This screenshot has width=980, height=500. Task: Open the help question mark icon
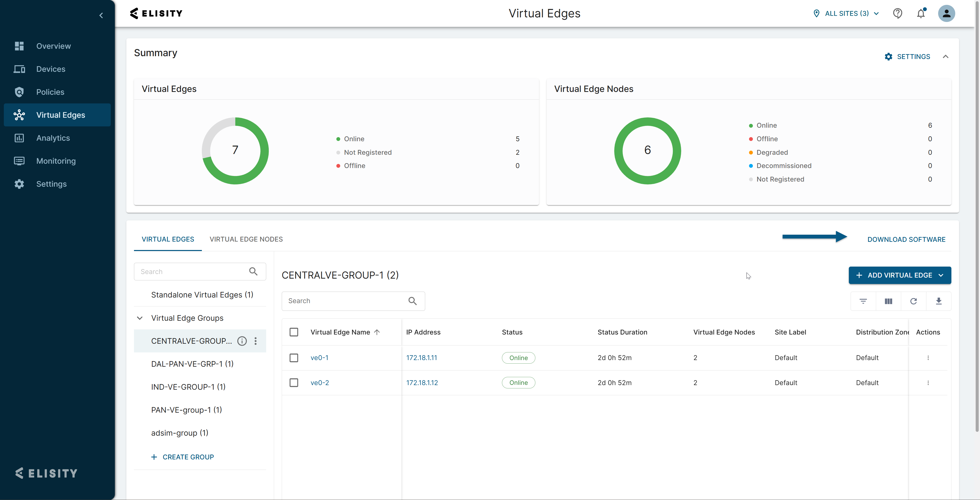[898, 13]
